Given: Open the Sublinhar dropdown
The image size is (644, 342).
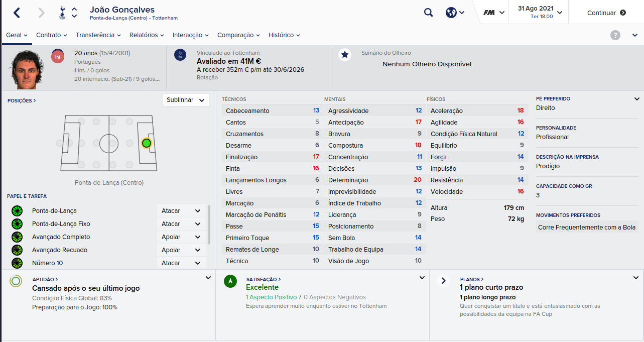Looking at the screenshot, I should click(x=186, y=100).
